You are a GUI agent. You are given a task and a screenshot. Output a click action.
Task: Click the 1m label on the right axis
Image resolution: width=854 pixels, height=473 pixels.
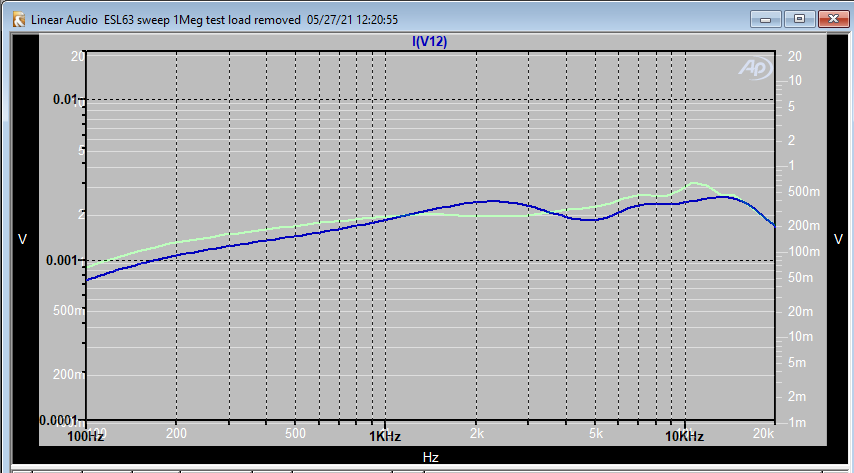[x=797, y=422]
